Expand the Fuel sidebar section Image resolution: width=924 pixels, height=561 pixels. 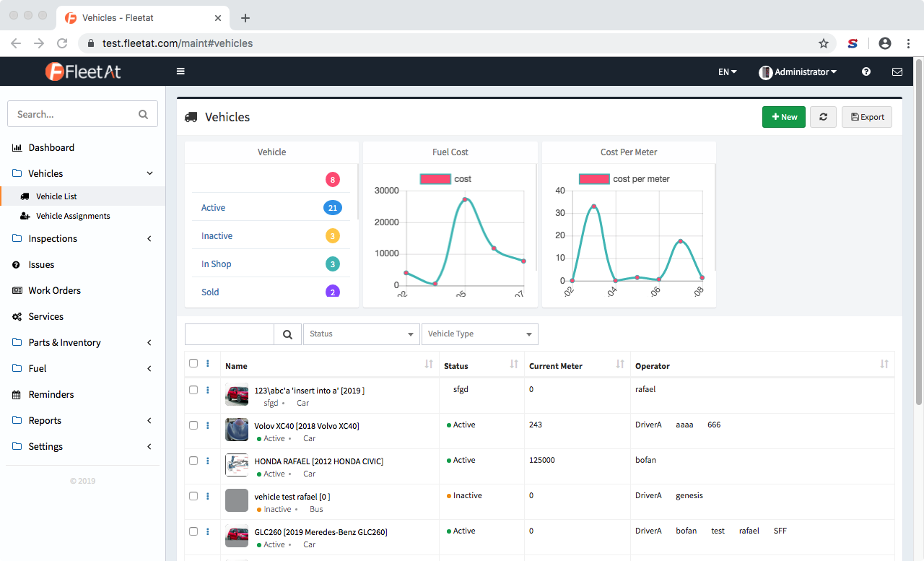pyautogui.click(x=149, y=368)
